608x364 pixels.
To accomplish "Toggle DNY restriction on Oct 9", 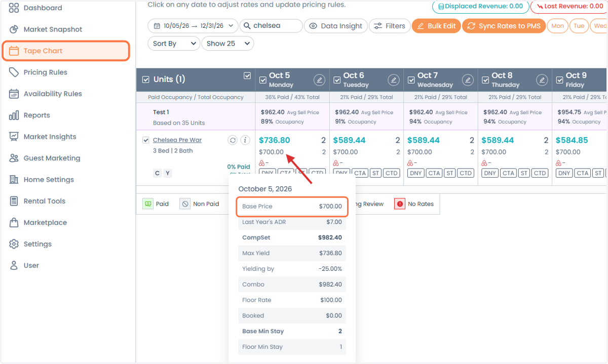I will click(x=564, y=173).
